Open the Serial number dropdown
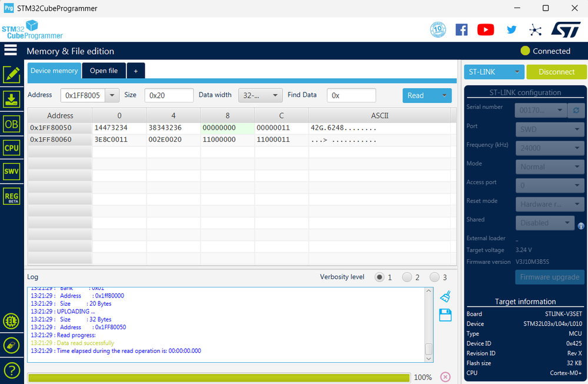Image resolution: width=588 pixels, height=384 pixels. pyautogui.click(x=541, y=110)
